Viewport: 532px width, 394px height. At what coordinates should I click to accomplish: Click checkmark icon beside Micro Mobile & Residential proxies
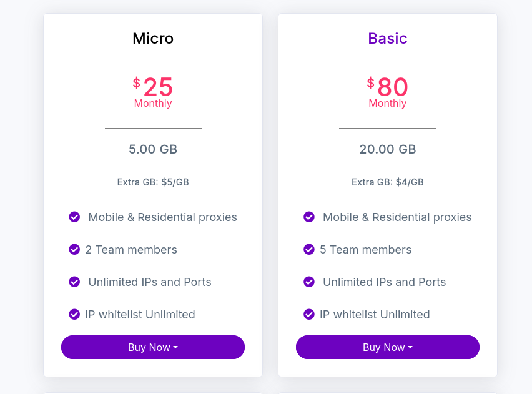(74, 217)
